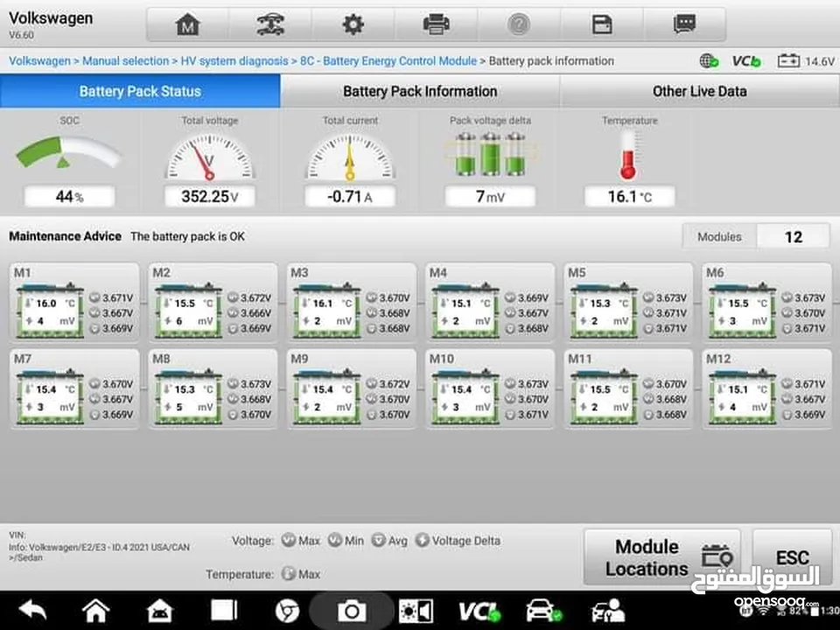Open the message feedback icon

684,24
